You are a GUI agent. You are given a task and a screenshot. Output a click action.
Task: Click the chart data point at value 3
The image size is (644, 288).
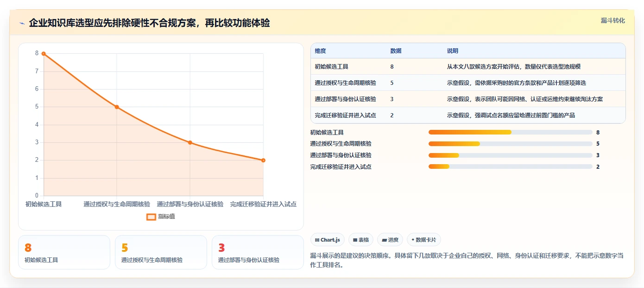190,142
